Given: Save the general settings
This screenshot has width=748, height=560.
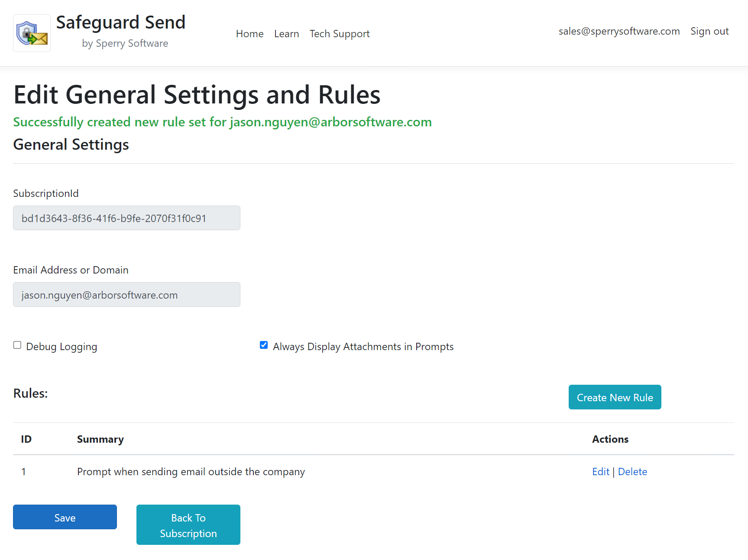Looking at the screenshot, I should 65,517.
